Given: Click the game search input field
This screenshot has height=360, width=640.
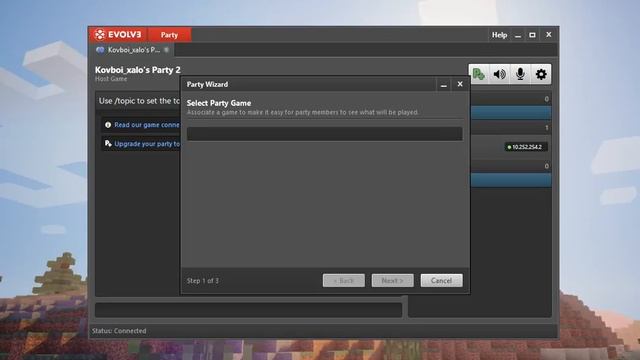Looking at the screenshot, I should click(x=324, y=133).
